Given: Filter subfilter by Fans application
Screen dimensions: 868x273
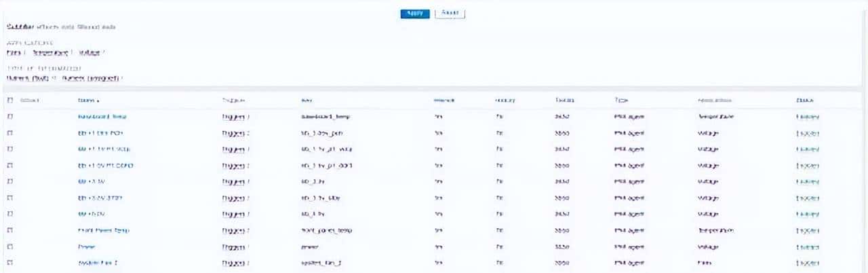Looking at the screenshot, I should click(14, 52).
